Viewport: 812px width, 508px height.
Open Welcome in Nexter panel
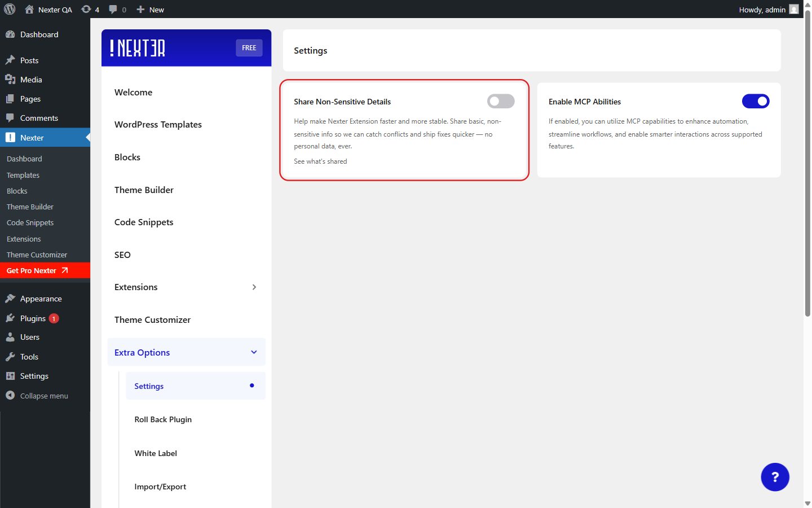pos(133,92)
